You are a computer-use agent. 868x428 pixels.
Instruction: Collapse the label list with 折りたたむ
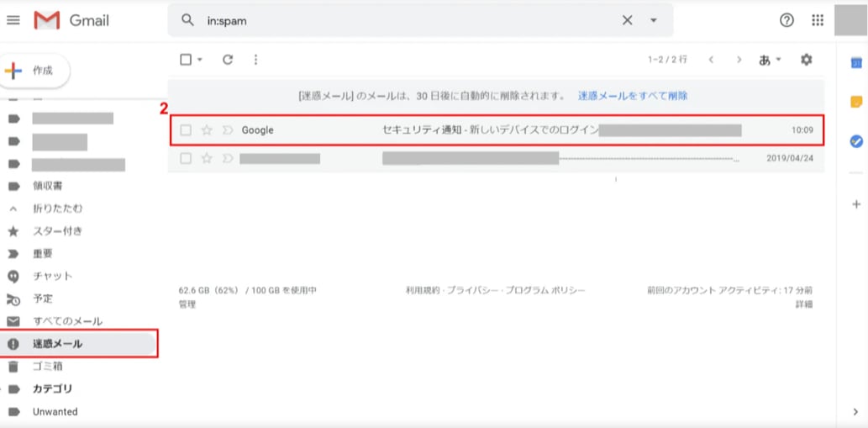pos(57,208)
